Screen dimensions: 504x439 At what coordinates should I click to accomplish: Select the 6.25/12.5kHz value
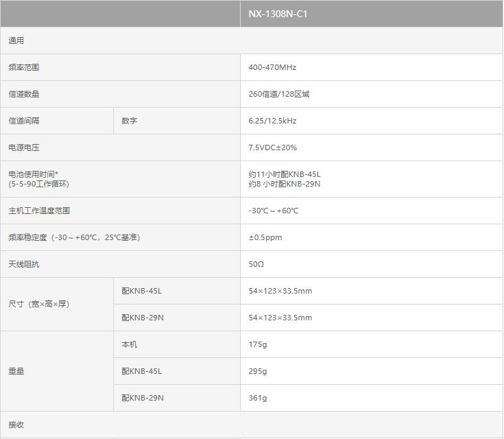click(272, 121)
